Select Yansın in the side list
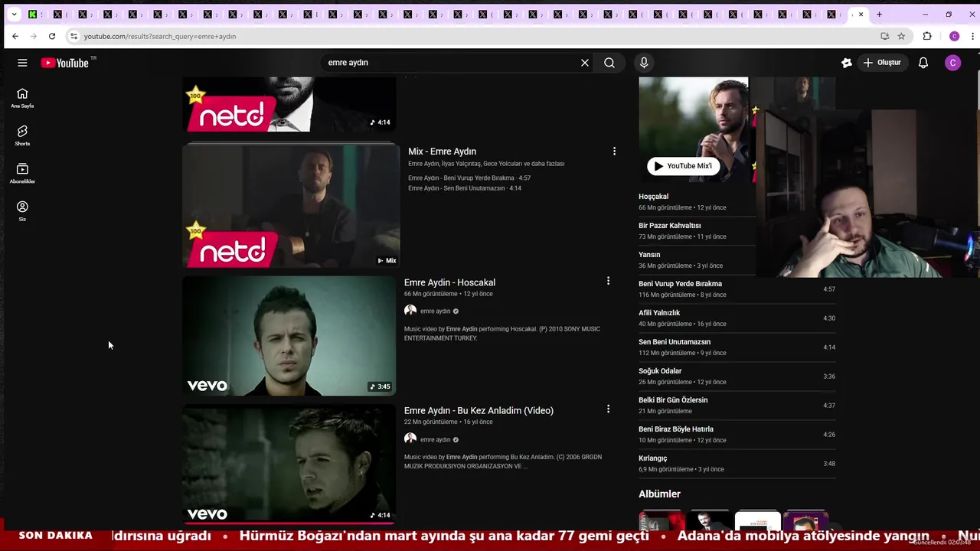980x551 pixels. coord(649,255)
